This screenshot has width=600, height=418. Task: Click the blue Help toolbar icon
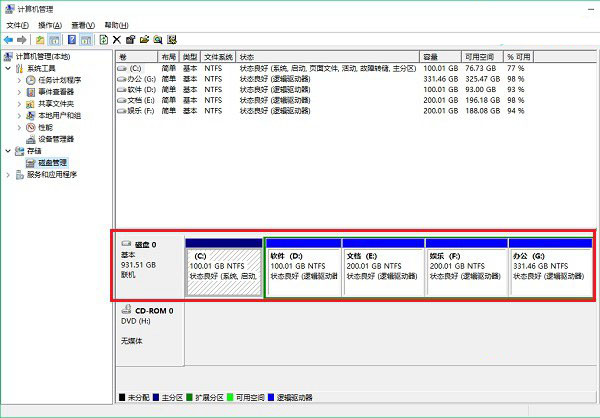click(71, 40)
